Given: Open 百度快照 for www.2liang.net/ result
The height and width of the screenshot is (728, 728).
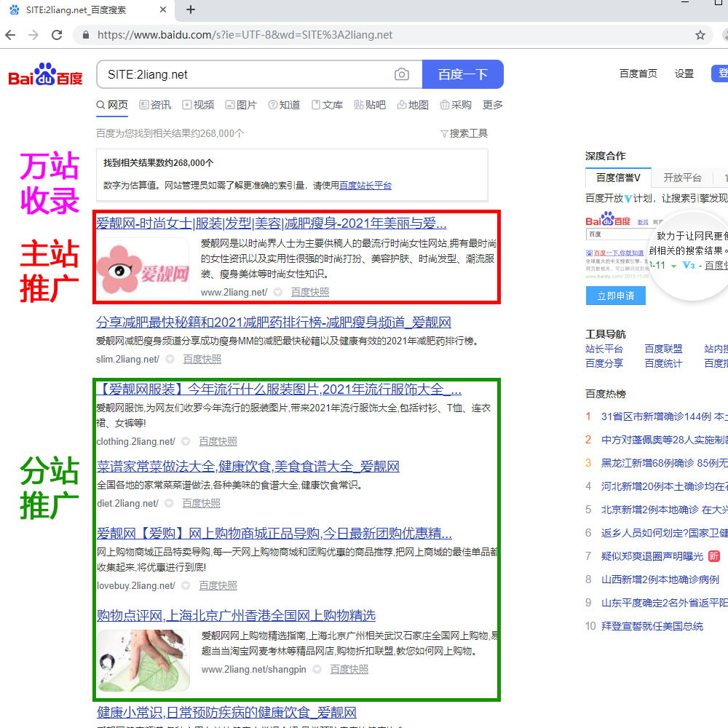Looking at the screenshot, I should [x=310, y=292].
